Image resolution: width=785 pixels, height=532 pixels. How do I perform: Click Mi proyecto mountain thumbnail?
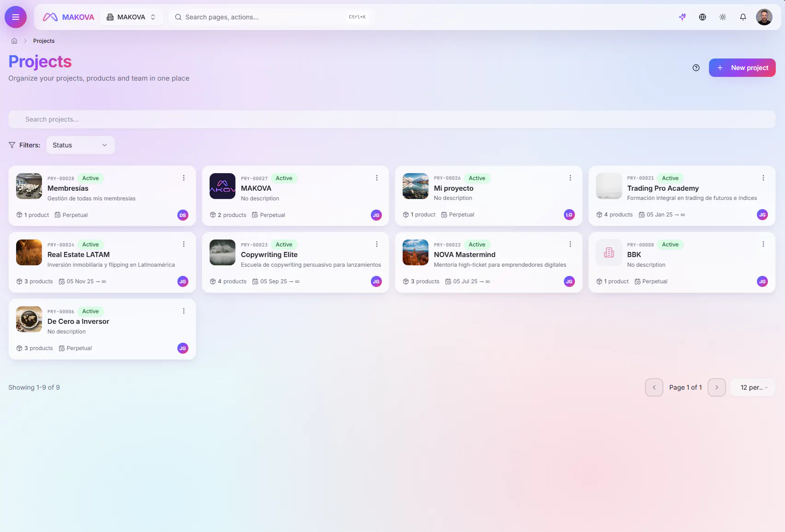(x=416, y=186)
